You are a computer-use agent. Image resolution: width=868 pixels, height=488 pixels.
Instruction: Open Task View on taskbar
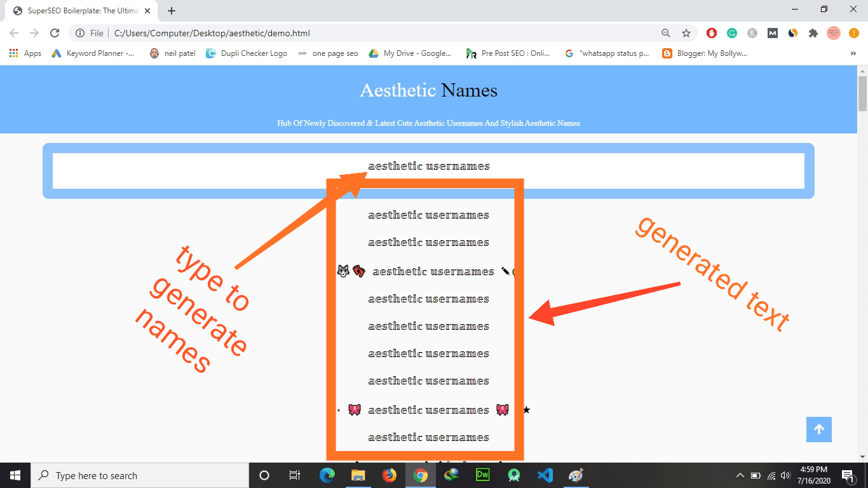295,475
